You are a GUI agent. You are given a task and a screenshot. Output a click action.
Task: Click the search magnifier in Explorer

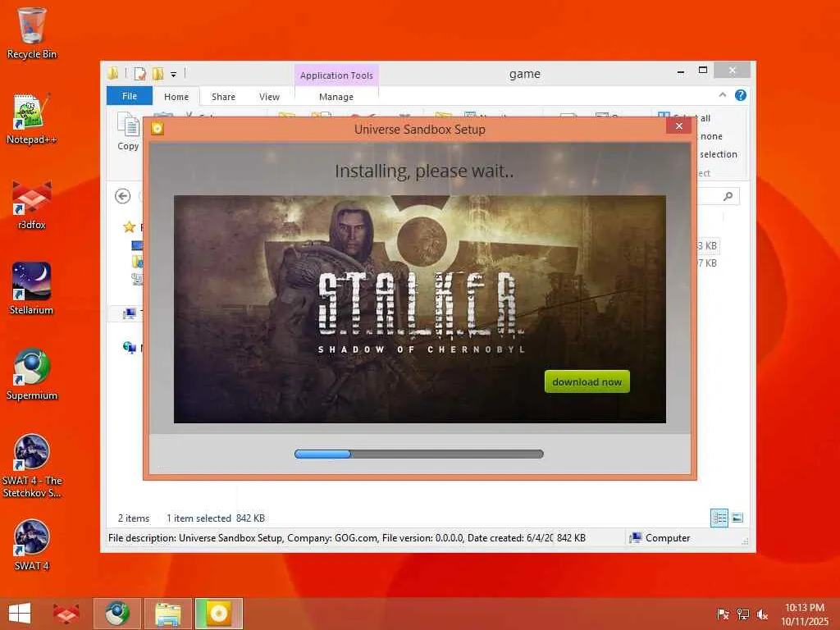pos(728,197)
